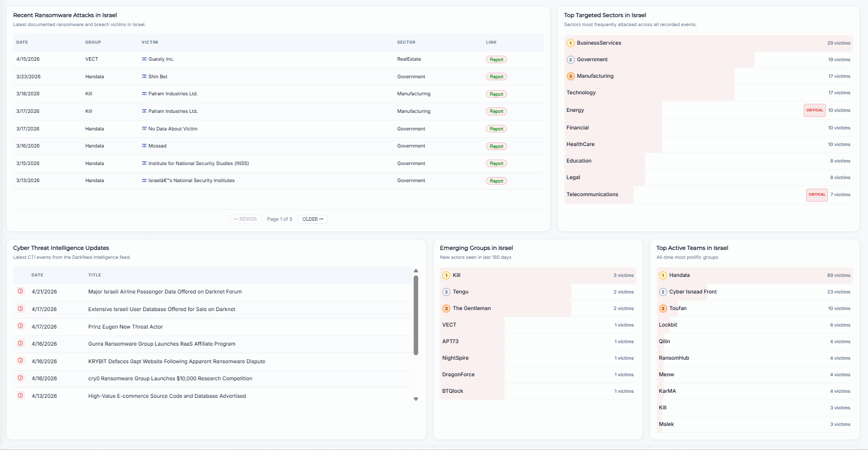Click alert icon for Prinz Eugen New Threat Actor
Image resolution: width=868 pixels, height=450 pixels.
(x=21, y=326)
